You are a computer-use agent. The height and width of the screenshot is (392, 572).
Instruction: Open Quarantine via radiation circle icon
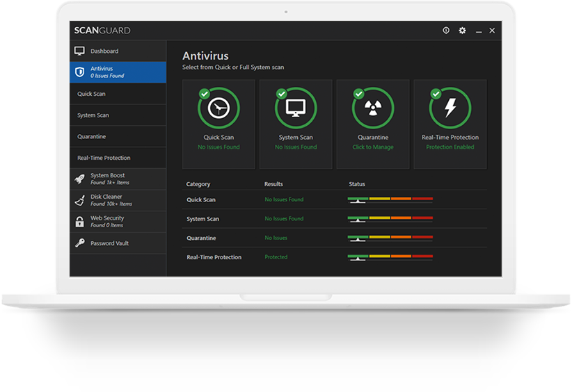tap(373, 108)
